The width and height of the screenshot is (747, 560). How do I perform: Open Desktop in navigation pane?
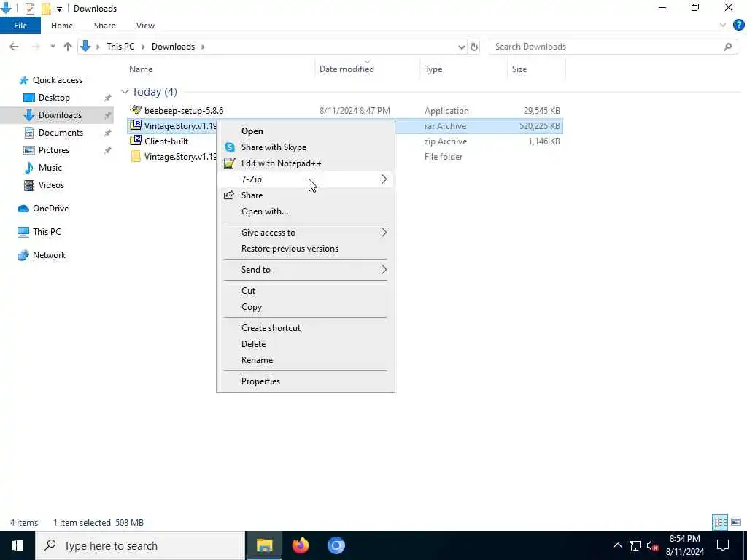(x=54, y=98)
